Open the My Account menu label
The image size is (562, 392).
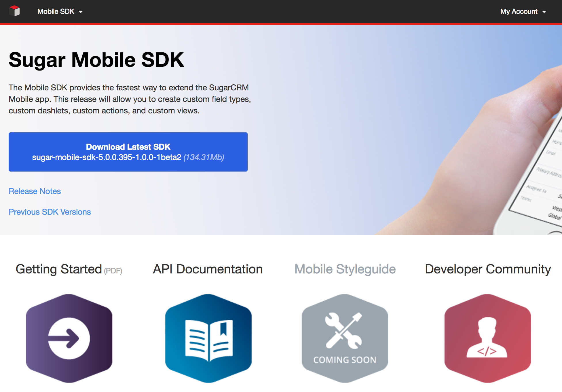(519, 12)
